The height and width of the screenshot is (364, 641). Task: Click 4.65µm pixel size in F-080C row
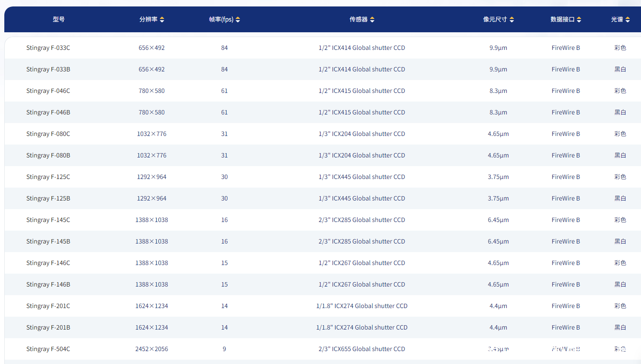point(498,134)
